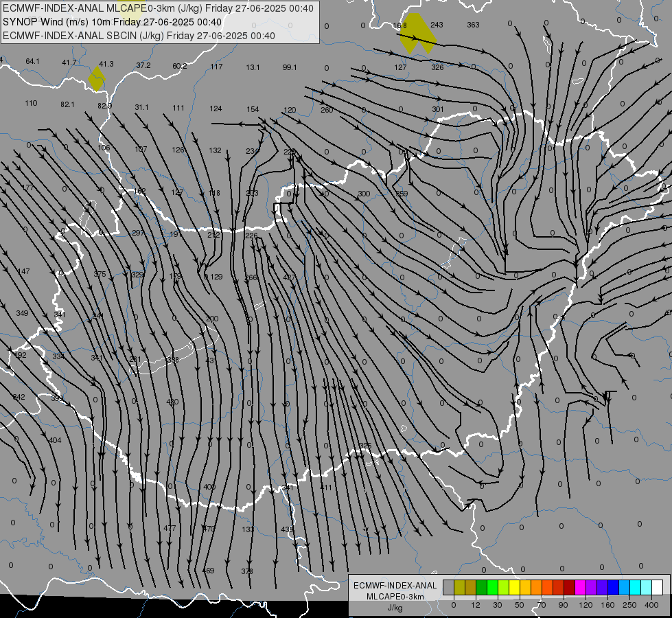Click the legend tick label 70

pos(542,605)
